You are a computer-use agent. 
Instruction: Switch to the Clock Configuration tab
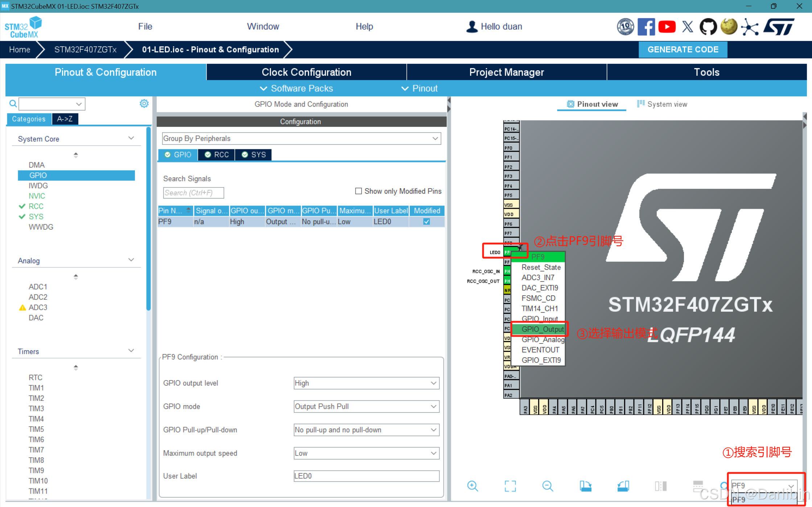[x=306, y=72]
